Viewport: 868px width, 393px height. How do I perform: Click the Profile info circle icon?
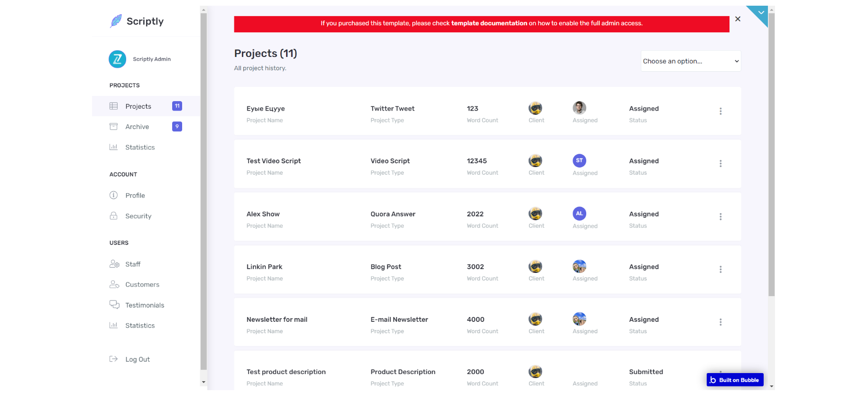[114, 195]
